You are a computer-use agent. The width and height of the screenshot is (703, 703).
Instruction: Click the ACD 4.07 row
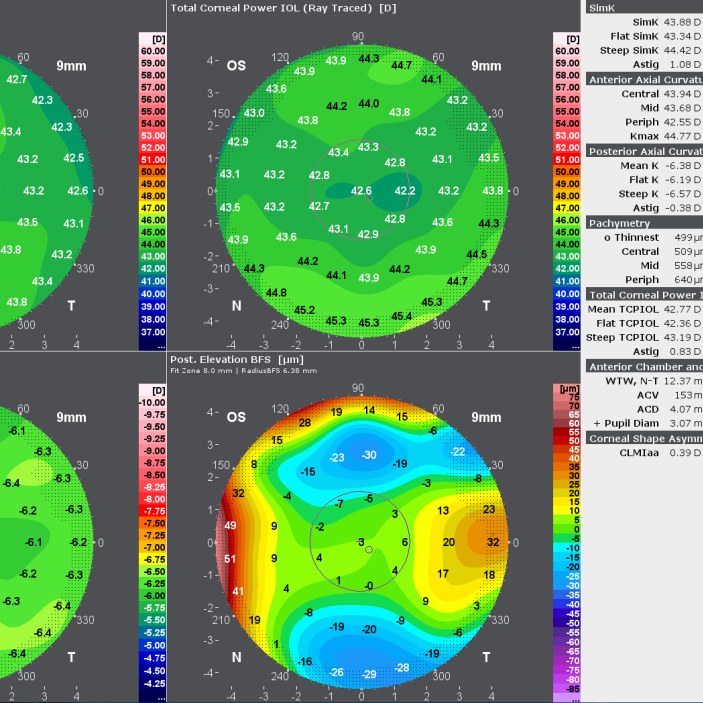669,409
